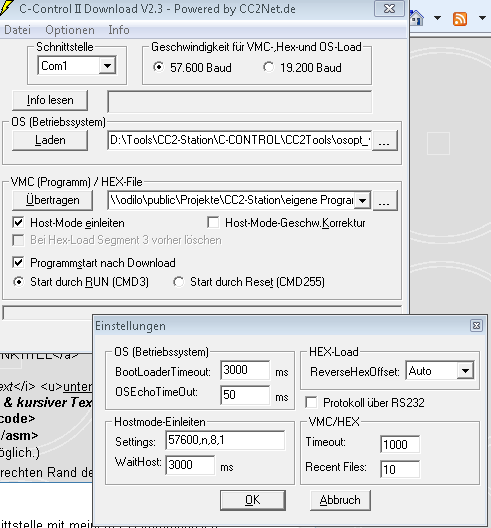Viewport: 491px width, 528px height.
Task: Enable Protokoll über RS232 checkbox
Action: click(311, 402)
